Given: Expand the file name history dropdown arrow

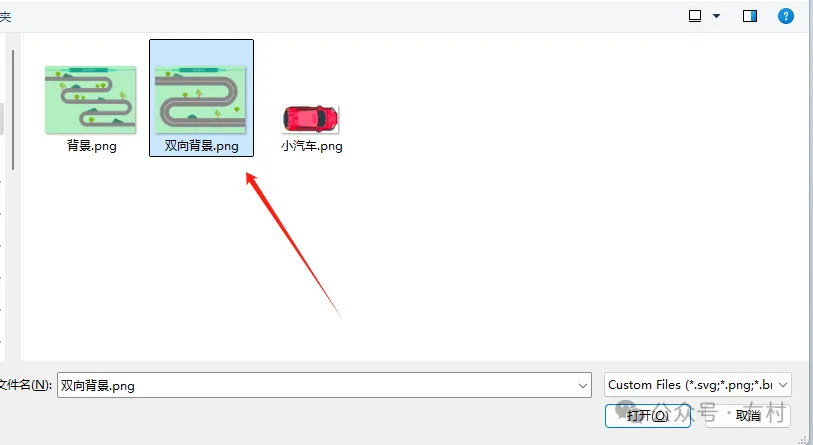Looking at the screenshot, I should (x=582, y=385).
